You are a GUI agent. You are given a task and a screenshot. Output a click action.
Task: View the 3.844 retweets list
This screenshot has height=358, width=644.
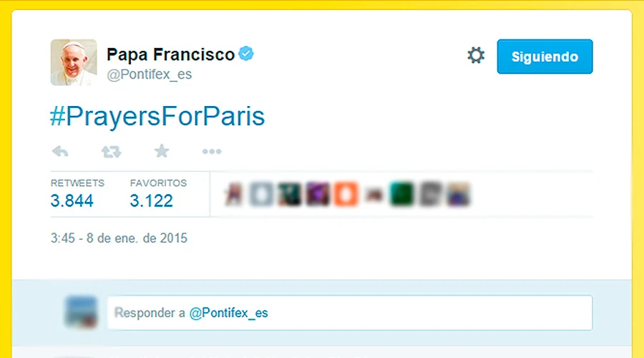tap(72, 201)
